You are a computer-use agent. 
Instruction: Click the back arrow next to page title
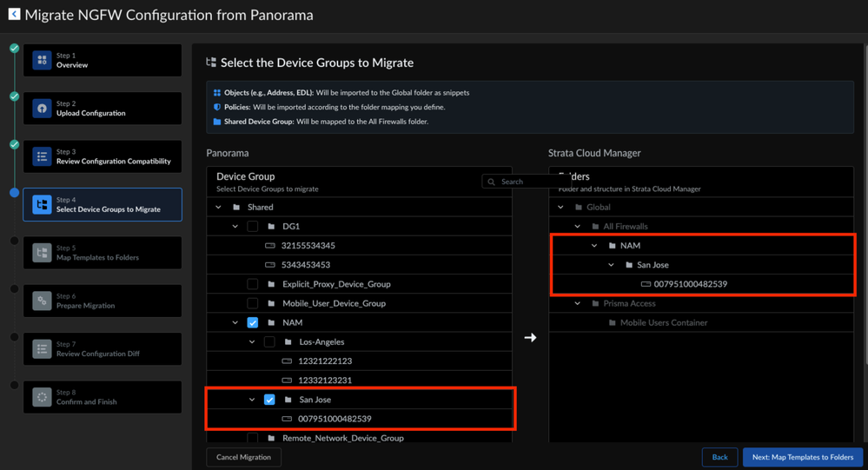click(x=15, y=15)
